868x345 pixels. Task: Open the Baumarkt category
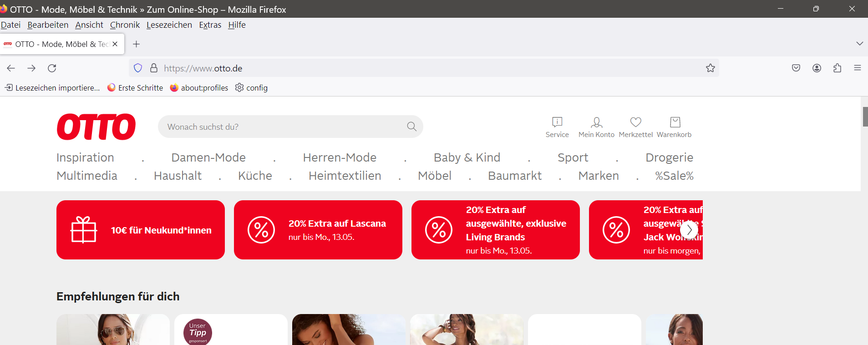pyautogui.click(x=515, y=176)
